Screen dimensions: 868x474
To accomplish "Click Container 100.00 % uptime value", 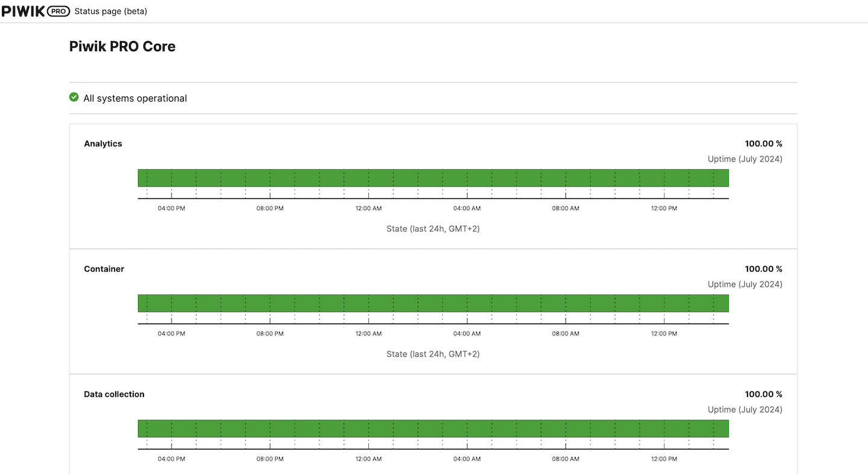I will (x=764, y=269).
